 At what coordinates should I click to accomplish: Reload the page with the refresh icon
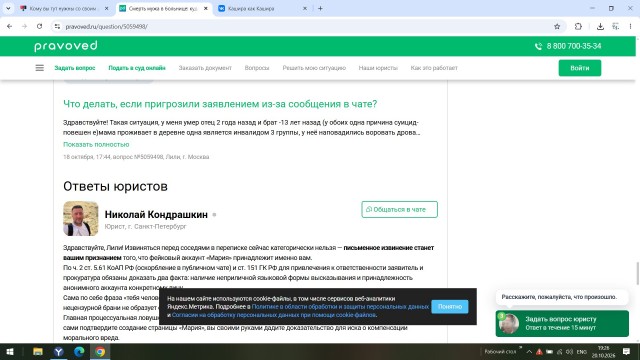pyautogui.click(x=39, y=26)
